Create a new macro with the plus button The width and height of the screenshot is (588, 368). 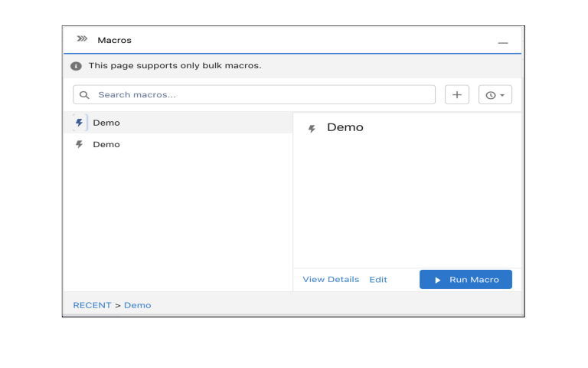tap(457, 94)
